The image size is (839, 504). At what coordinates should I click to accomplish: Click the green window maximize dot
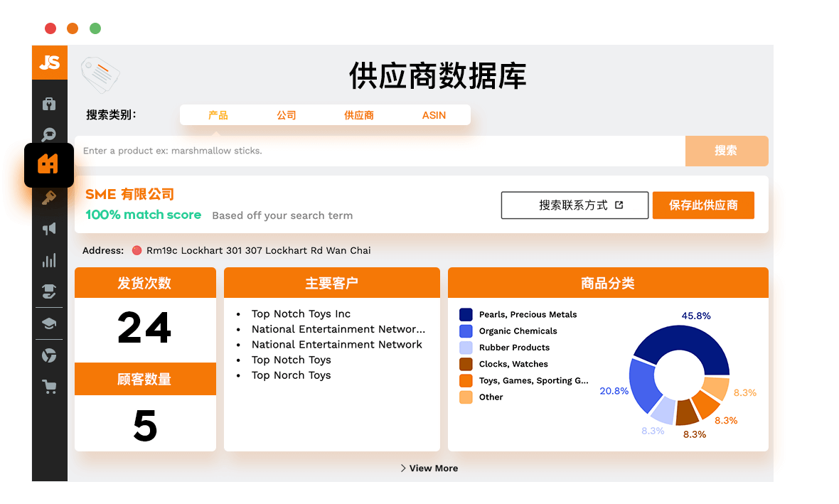tap(95, 28)
